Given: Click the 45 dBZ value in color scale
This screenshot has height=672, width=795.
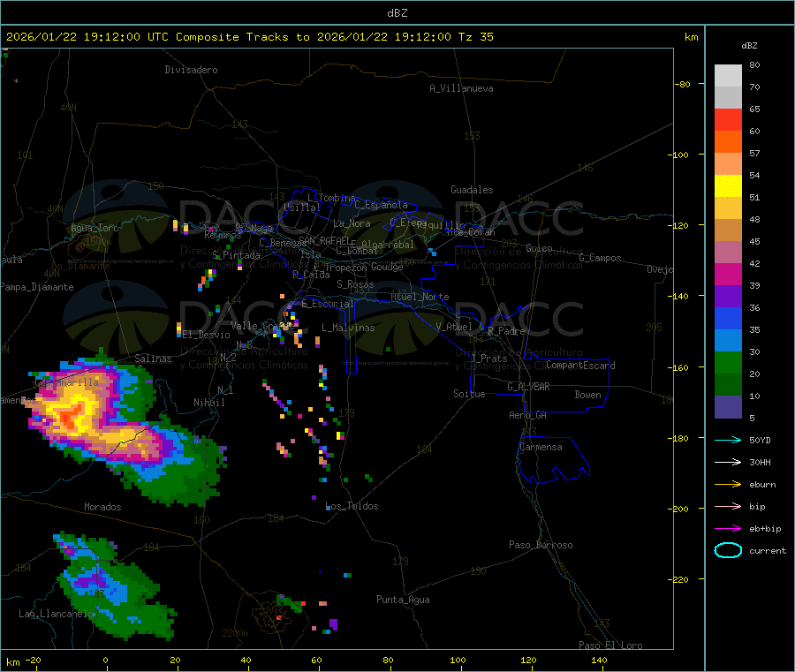Looking at the screenshot, I should click(x=754, y=241).
